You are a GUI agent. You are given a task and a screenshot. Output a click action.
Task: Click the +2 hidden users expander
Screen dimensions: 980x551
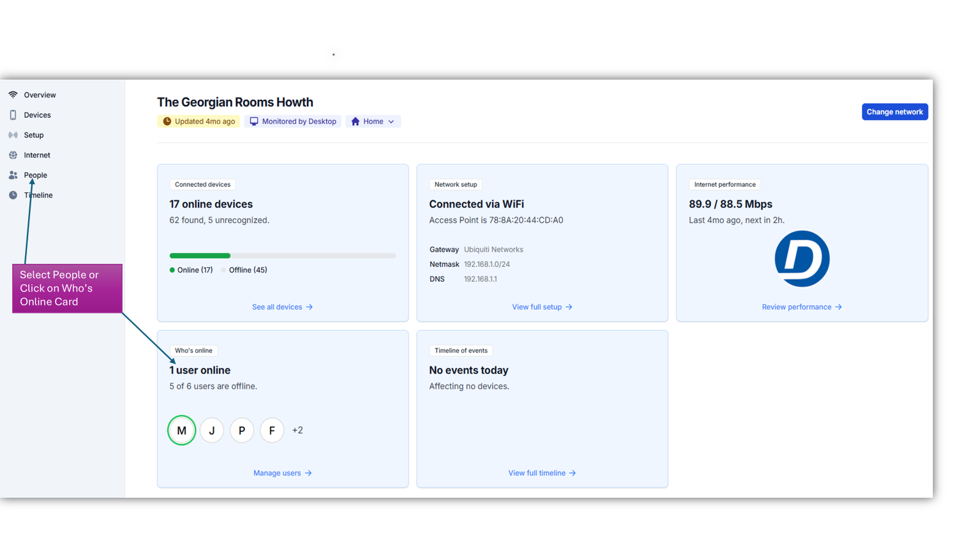[x=298, y=430]
